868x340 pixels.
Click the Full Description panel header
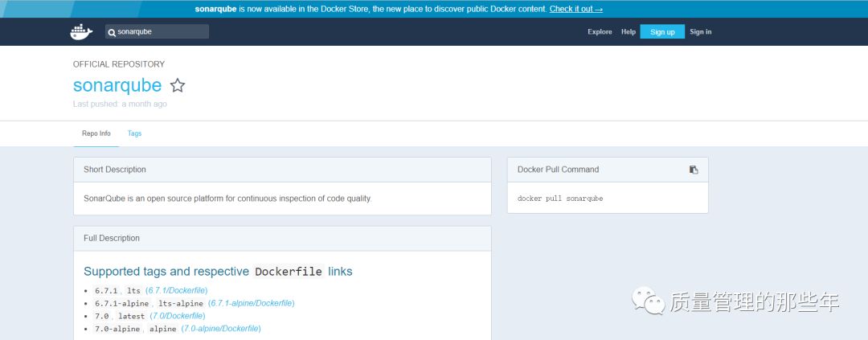pyautogui.click(x=282, y=238)
